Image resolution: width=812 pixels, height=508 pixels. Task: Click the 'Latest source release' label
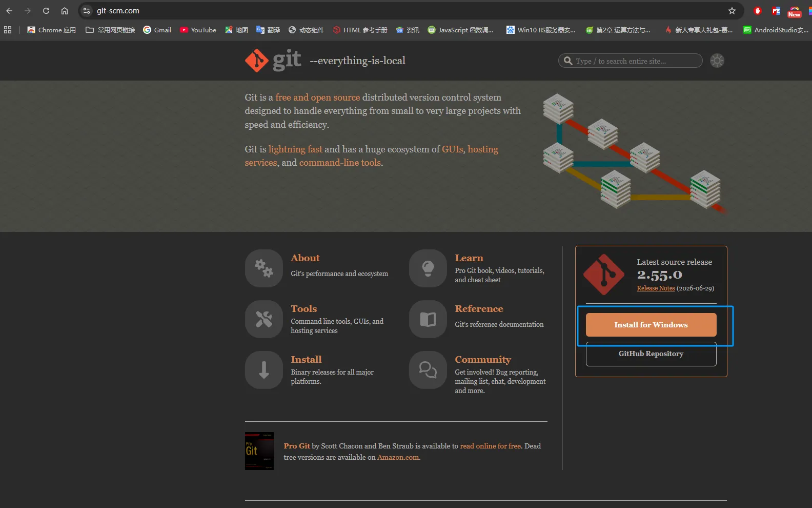[675, 262]
